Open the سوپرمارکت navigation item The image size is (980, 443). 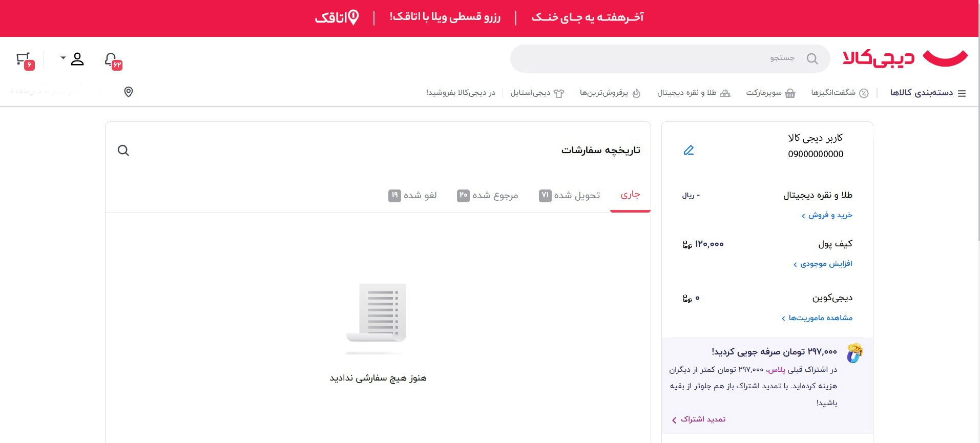click(x=770, y=93)
